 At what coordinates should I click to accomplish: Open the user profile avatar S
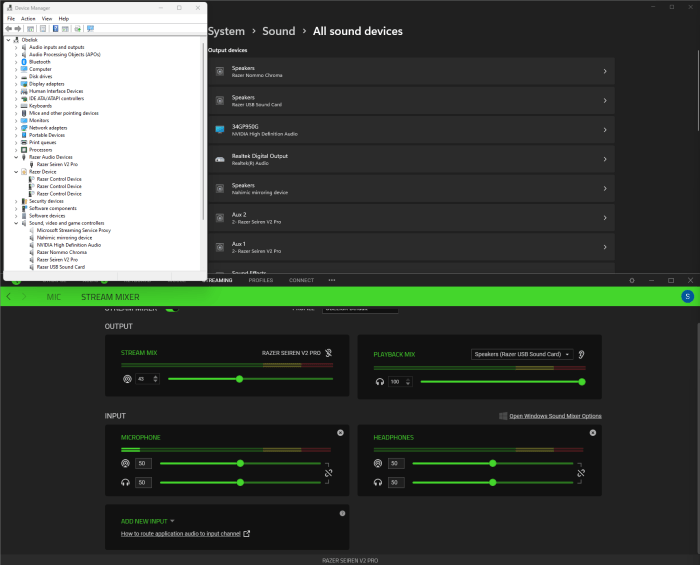pyautogui.click(x=688, y=296)
